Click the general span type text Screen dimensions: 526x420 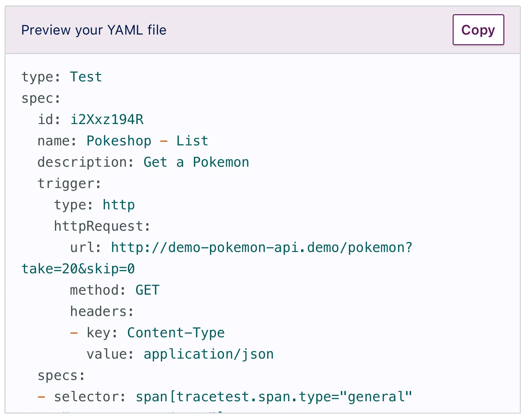coord(375,396)
